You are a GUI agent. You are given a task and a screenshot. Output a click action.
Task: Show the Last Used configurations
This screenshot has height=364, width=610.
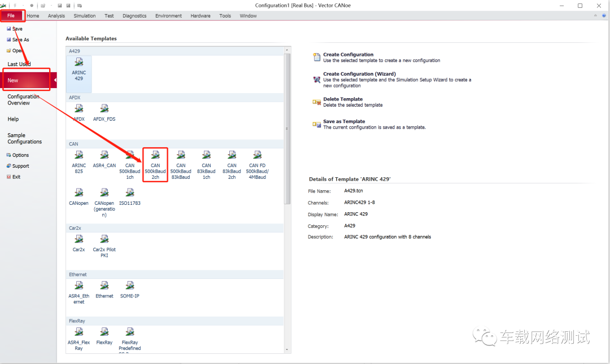[19, 64]
